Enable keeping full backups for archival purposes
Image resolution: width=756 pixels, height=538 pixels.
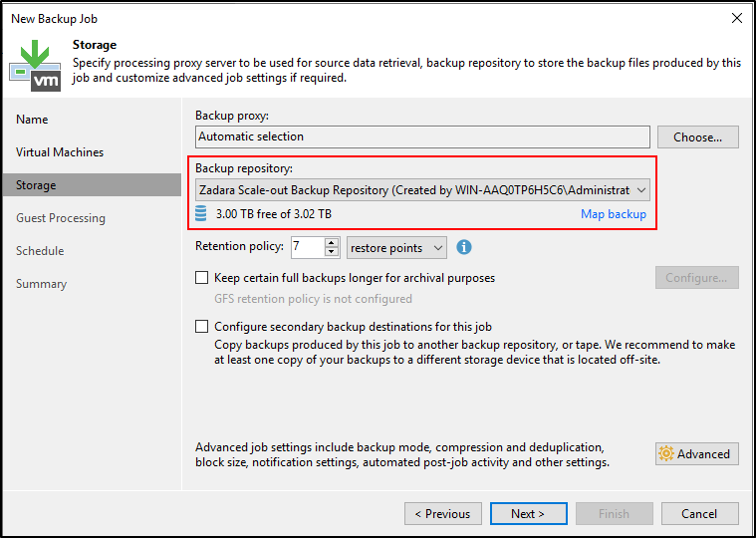[201, 278]
